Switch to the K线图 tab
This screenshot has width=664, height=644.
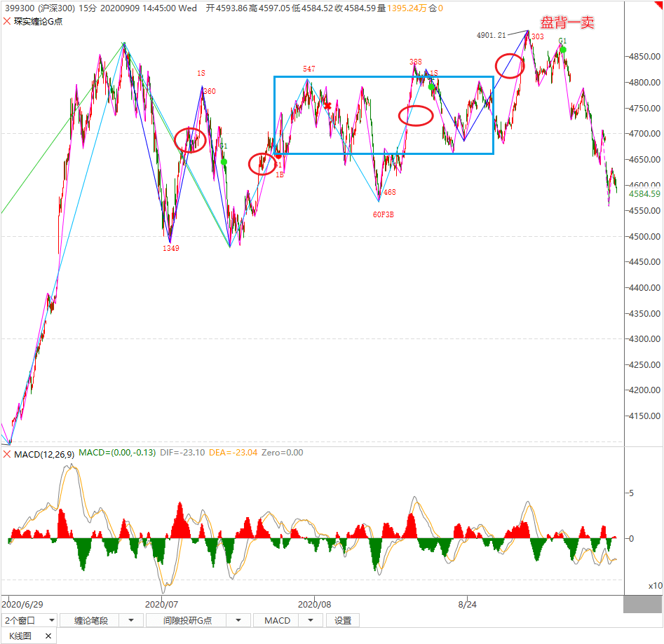(x=20, y=636)
